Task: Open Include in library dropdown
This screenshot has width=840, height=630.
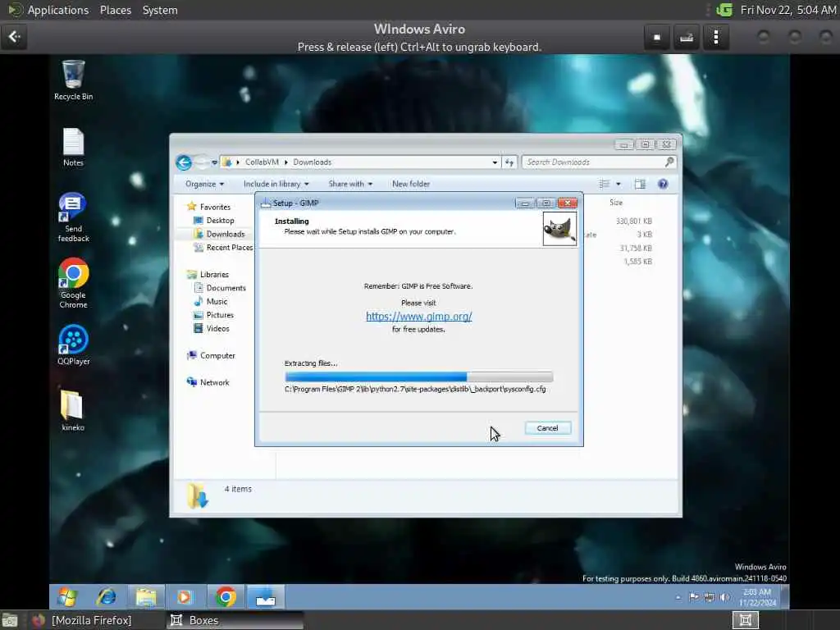Action: point(276,184)
